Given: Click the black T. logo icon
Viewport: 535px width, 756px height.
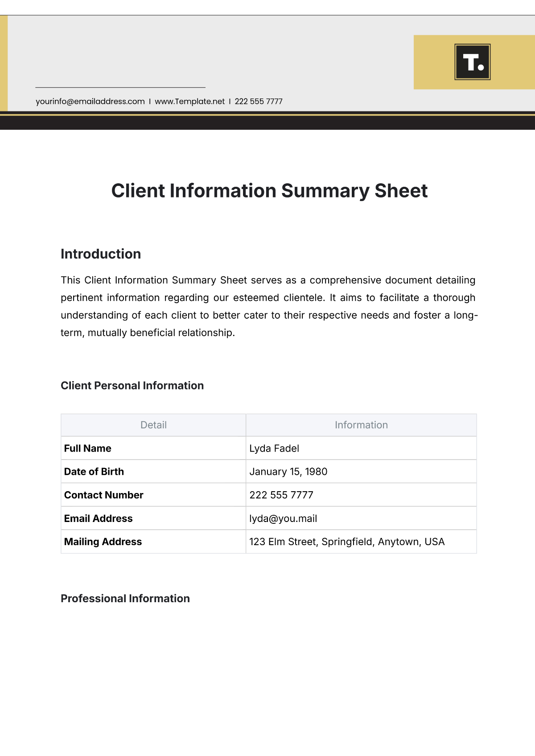Looking at the screenshot, I should [473, 62].
